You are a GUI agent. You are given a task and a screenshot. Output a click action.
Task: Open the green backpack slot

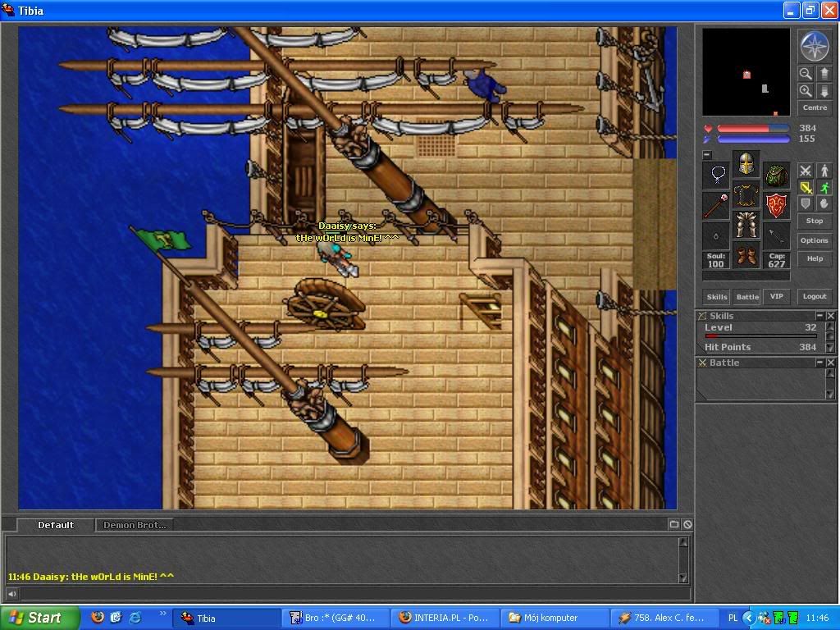click(776, 175)
